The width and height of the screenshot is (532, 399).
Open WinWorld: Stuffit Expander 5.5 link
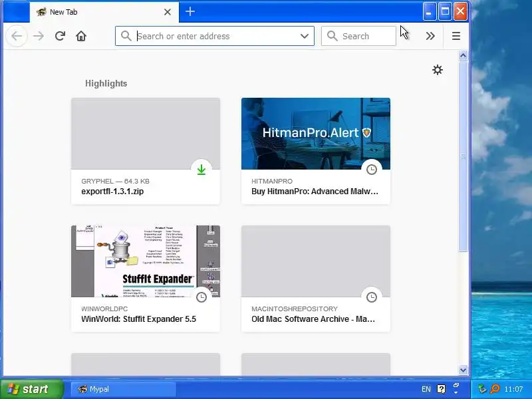click(138, 319)
